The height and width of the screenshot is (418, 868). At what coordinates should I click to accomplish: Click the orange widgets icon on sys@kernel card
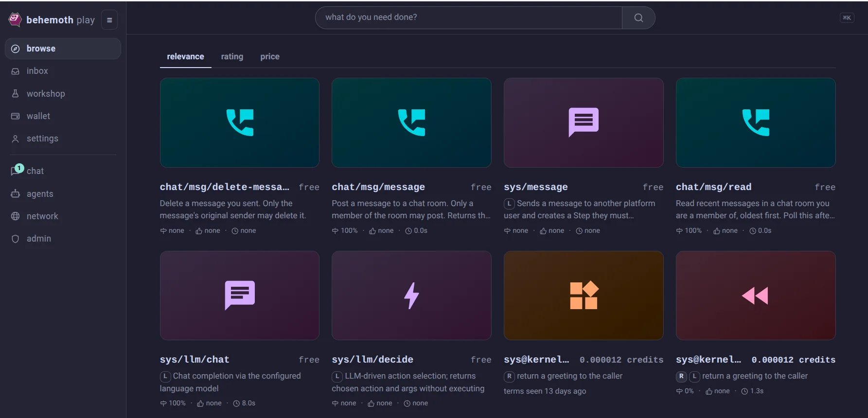point(584,295)
